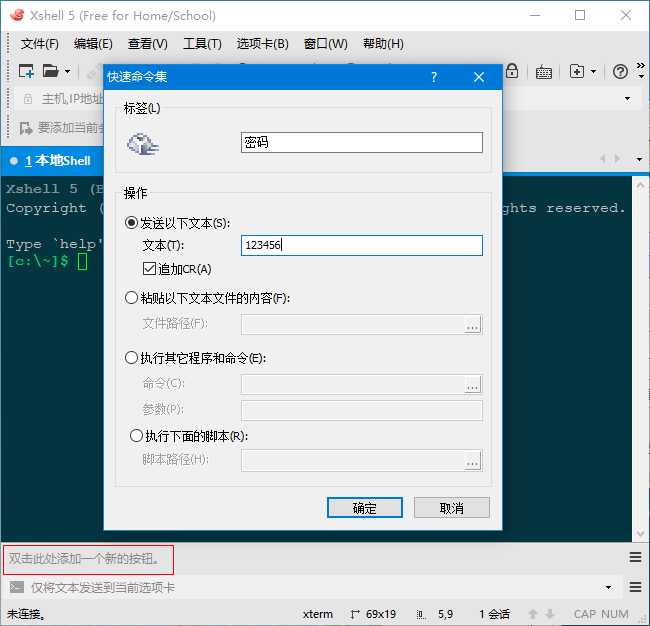Viewport: 650px width, 626px height.
Task: Minimize the Xshell window
Action: click(x=535, y=15)
